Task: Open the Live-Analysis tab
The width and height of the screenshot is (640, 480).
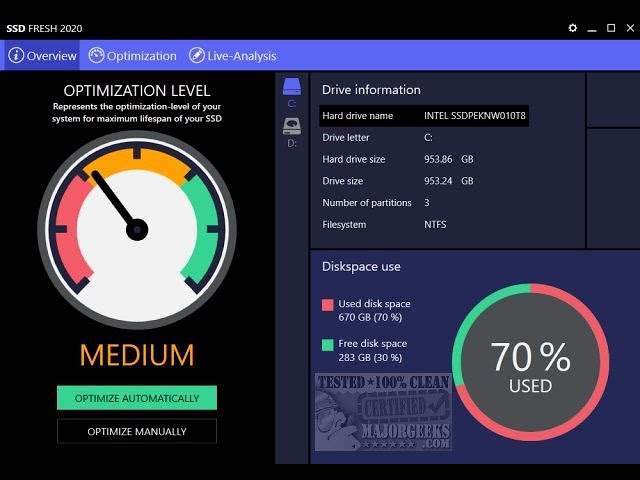Action: pyautogui.click(x=233, y=55)
